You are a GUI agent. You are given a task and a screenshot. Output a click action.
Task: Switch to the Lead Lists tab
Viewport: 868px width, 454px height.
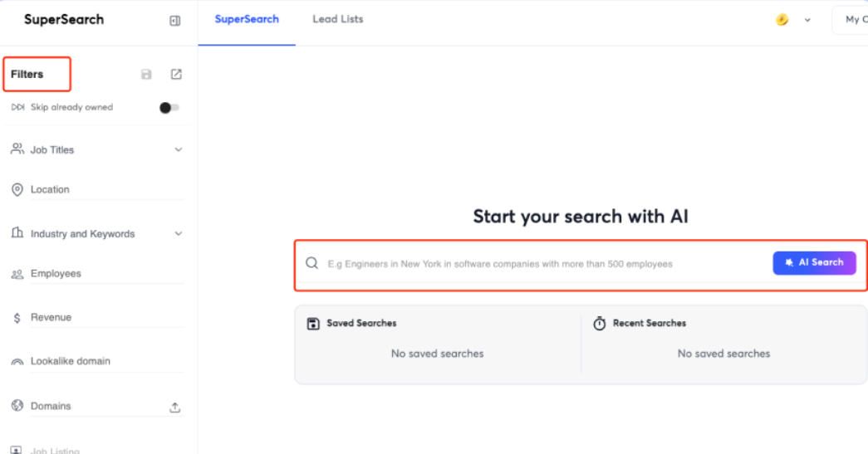[x=338, y=19]
